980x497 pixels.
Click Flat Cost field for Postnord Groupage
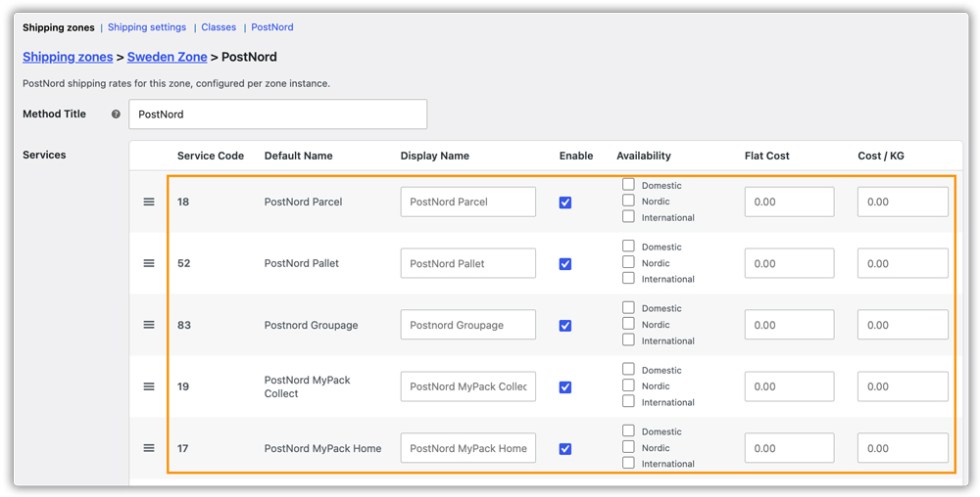click(x=789, y=325)
